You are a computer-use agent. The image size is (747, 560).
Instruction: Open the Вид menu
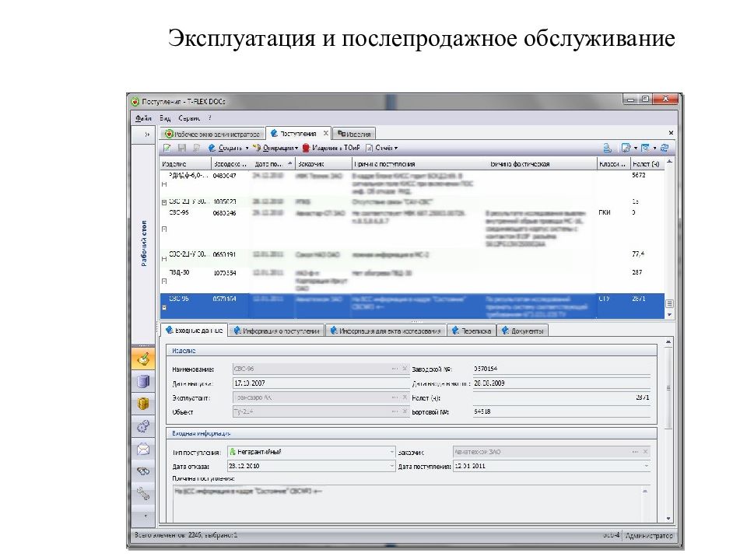[165, 118]
